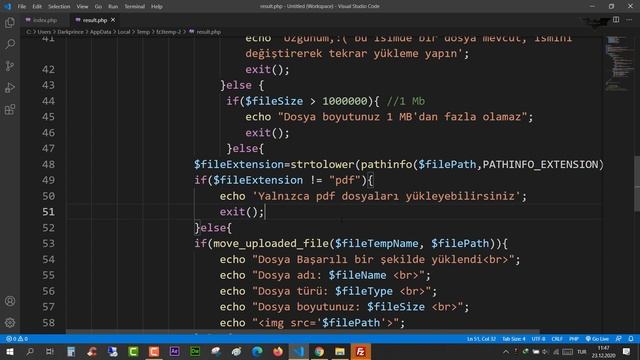Open Google Chrome from taskbar

[x=319, y=351]
